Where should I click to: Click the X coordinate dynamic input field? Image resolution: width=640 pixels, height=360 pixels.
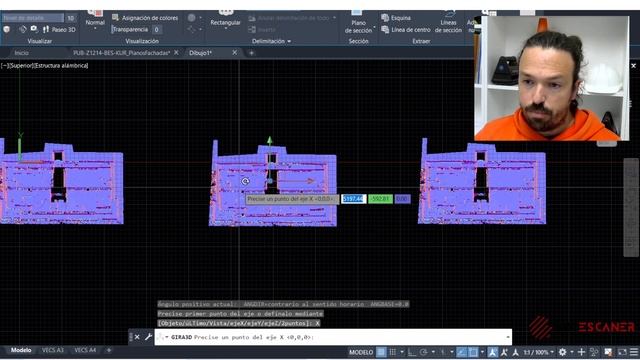353,199
